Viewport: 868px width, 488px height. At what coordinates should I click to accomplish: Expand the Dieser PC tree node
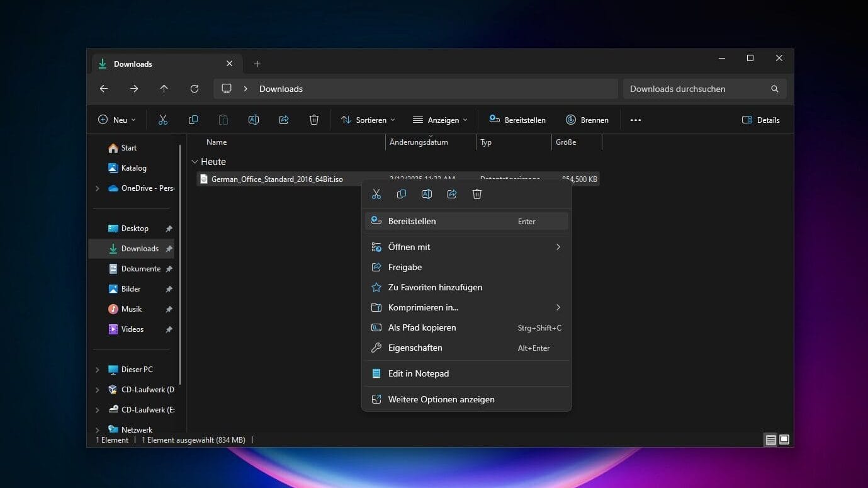coord(97,370)
